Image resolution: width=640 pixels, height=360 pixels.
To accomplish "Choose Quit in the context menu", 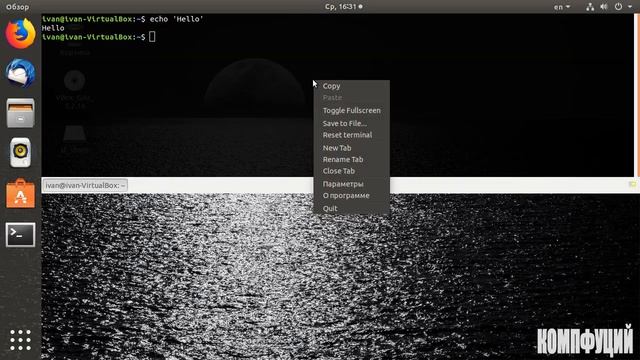I will pyautogui.click(x=351, y=208).
